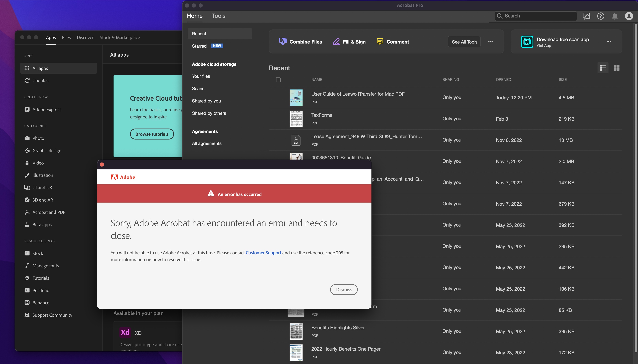Image resolution: width=638 pixels, height=364 pixels.
Task: Select the Discover tab in Creative Cloud
Action: tap(85, 37)
